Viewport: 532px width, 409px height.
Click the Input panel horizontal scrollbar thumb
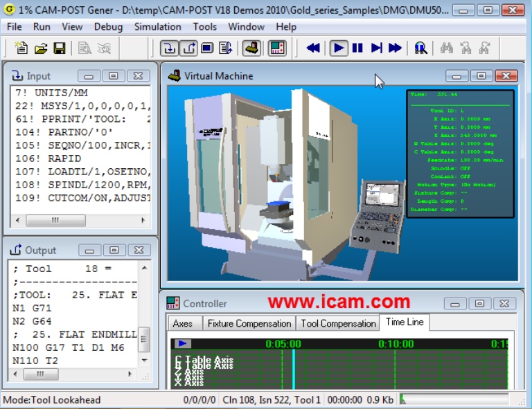55,220
